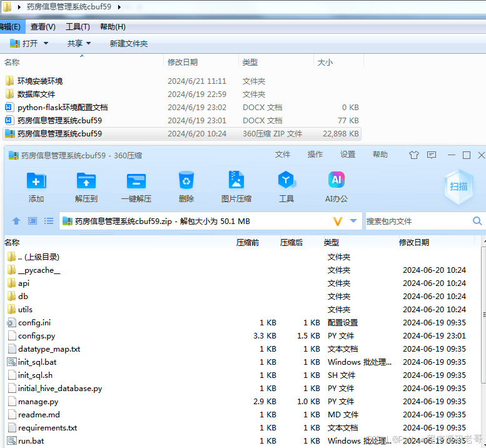The height and width of the screenshot is (448, 486).
Task: Expand the 共享 dropdown arrow
Action: pyautogui.click(x=88, y=43)
